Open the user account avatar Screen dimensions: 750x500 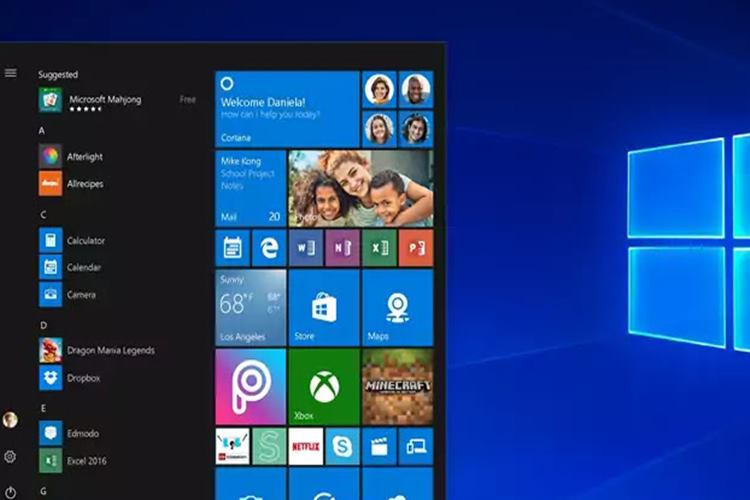(x=10, y=420)
